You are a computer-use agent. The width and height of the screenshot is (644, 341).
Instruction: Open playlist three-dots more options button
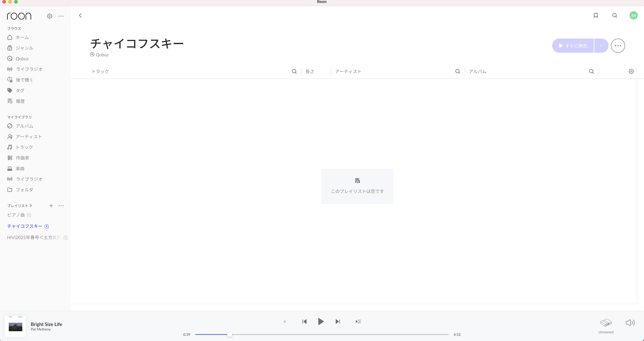pos(618,46)
